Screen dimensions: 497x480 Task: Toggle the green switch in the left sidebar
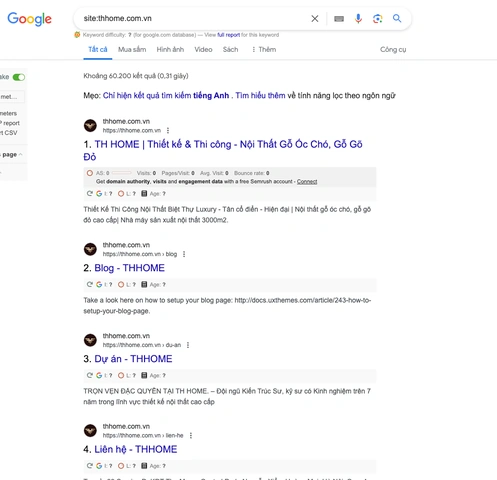pos(19,77)
